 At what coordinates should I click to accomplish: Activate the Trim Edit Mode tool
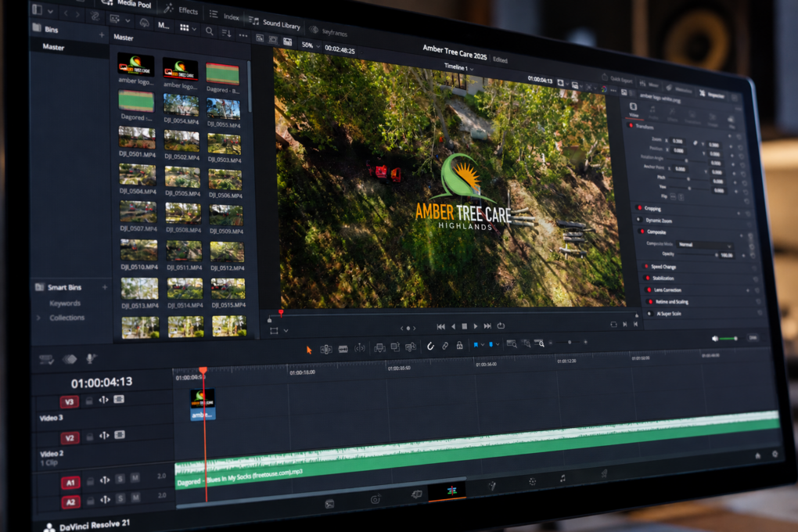(x=325, y=349)
